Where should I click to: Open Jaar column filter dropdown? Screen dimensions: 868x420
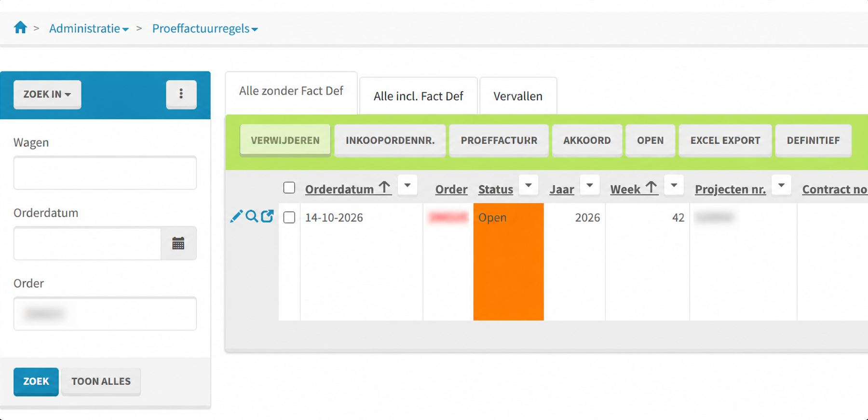(x=590, y=185)
